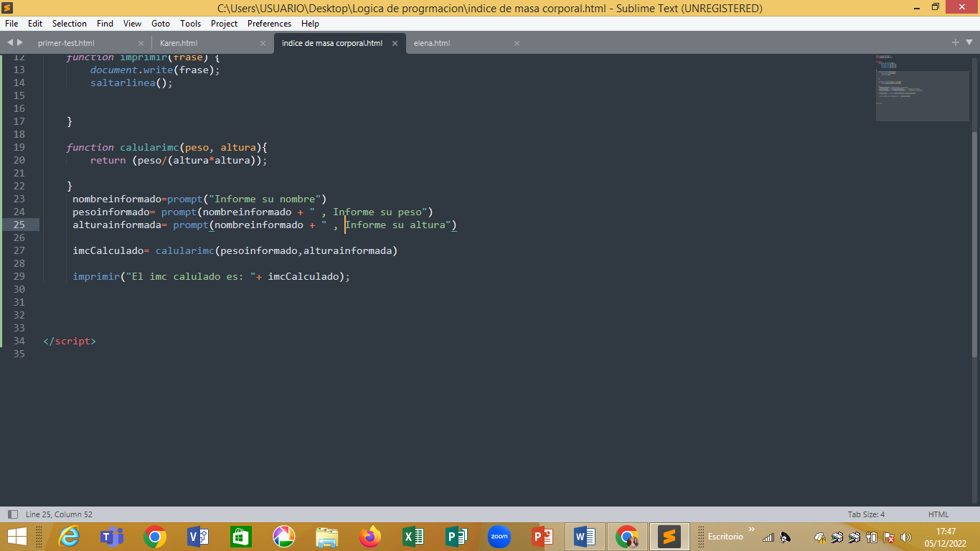This screenshot has width=980, height=551.
Task: Click the return statement on line 20
Action: point(179,160)
